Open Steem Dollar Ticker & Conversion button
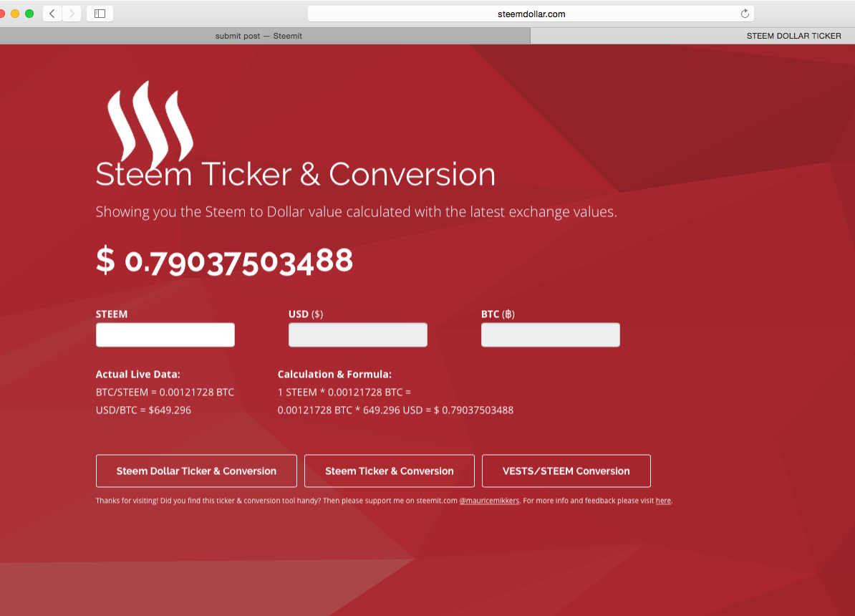Image resolution: width=855 pixels, height=616 pixels. pyautogui.click(x=196, y=471)
